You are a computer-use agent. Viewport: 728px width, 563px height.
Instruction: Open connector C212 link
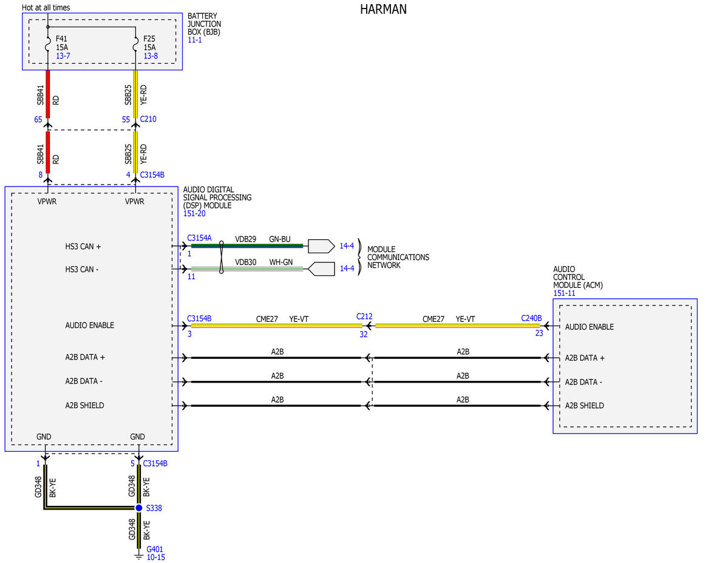364,316
